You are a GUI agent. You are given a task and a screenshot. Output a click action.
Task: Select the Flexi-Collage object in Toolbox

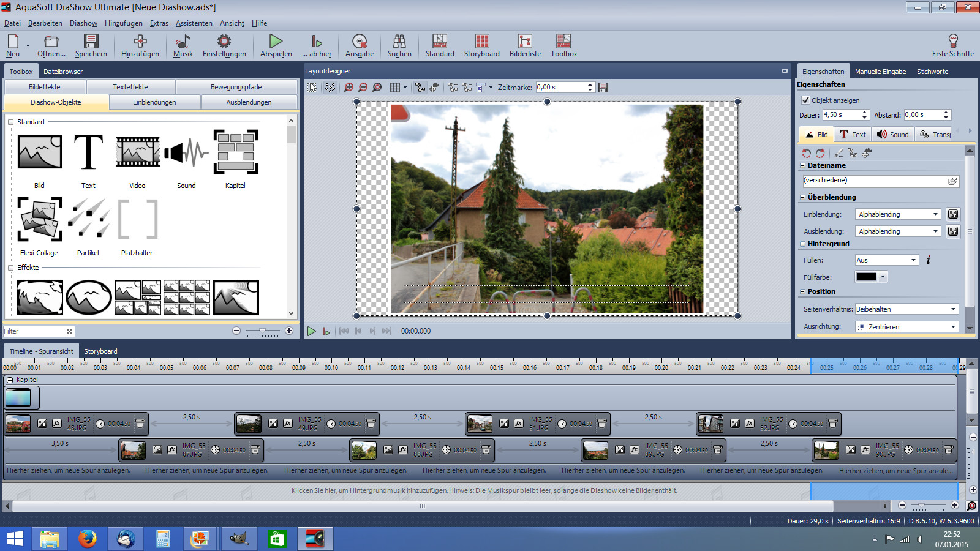39,219
